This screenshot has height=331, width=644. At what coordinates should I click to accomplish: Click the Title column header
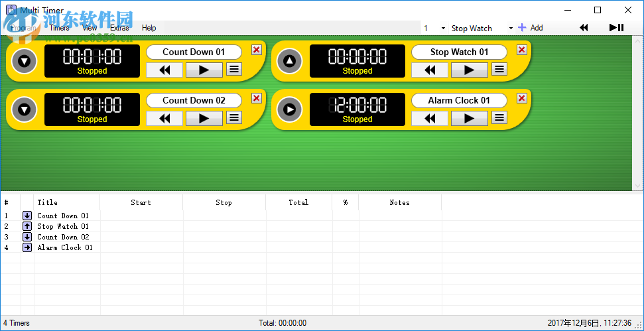67,202
